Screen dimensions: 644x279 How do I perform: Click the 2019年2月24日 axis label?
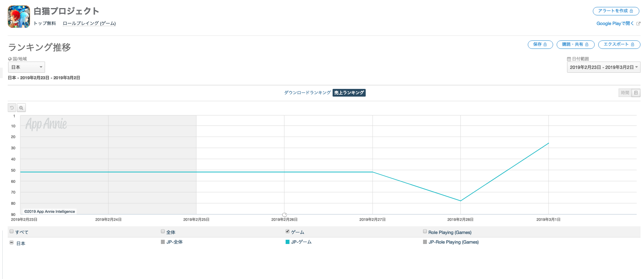point(109,219)
